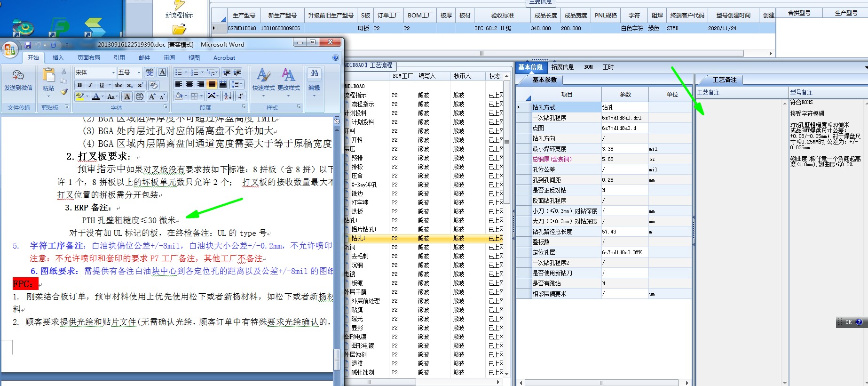The height and width of the screenshot is (386, 868).
Task: Click the Copy icon in clipboard group
Action: pyautogui.click(x=64, y=81)
